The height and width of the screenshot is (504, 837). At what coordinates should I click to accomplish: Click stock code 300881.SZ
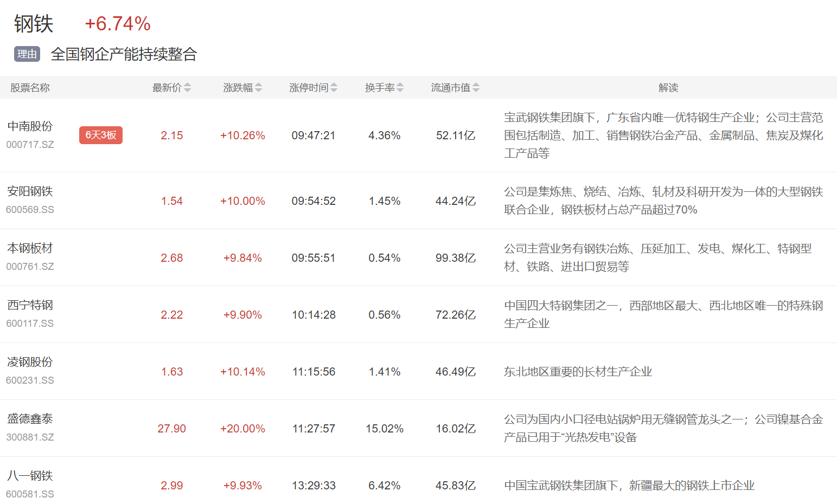[30, 437]
